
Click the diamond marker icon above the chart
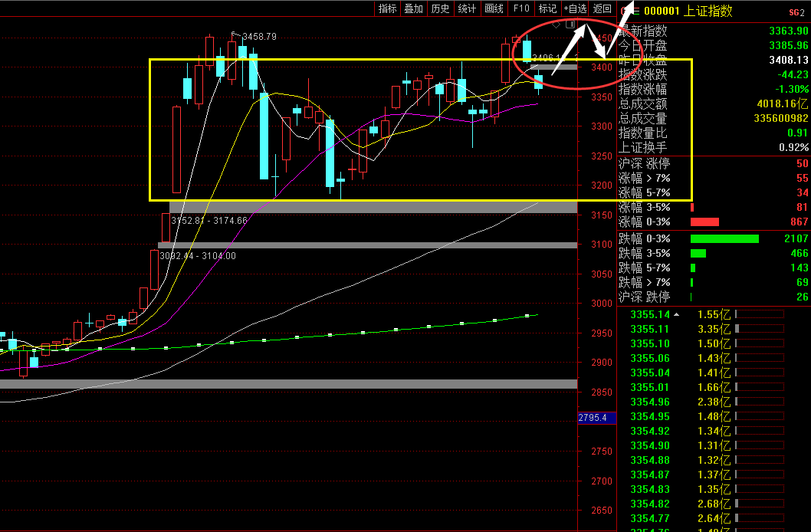coord(556,25)
